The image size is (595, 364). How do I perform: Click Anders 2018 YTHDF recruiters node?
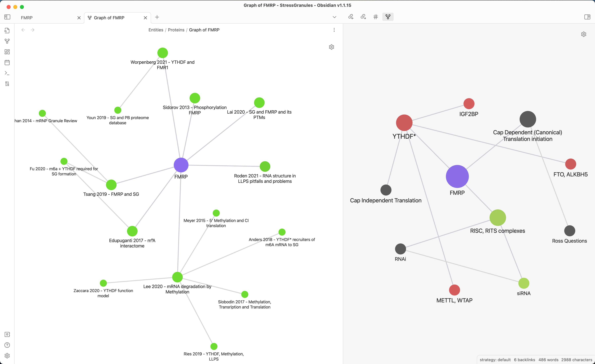[282, 232]
